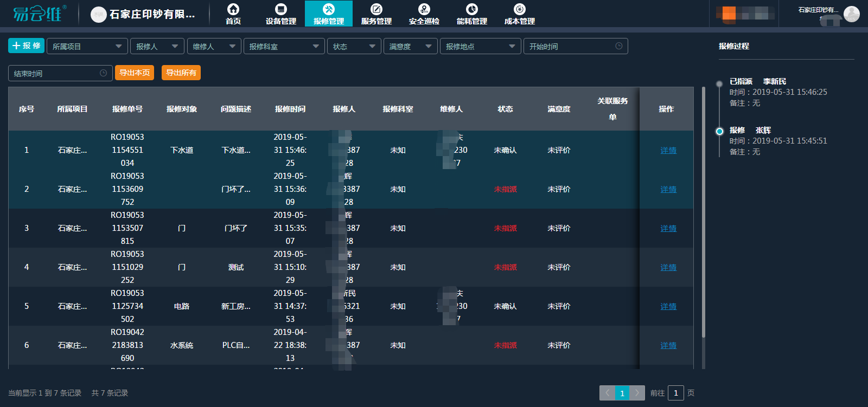
Task: Open 成本管理 cost management icon
Action: [520, 9]
